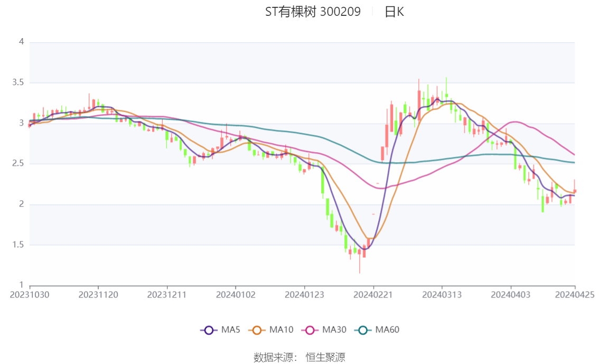Pick the 20240221 date on the axis

click(373, 295)
